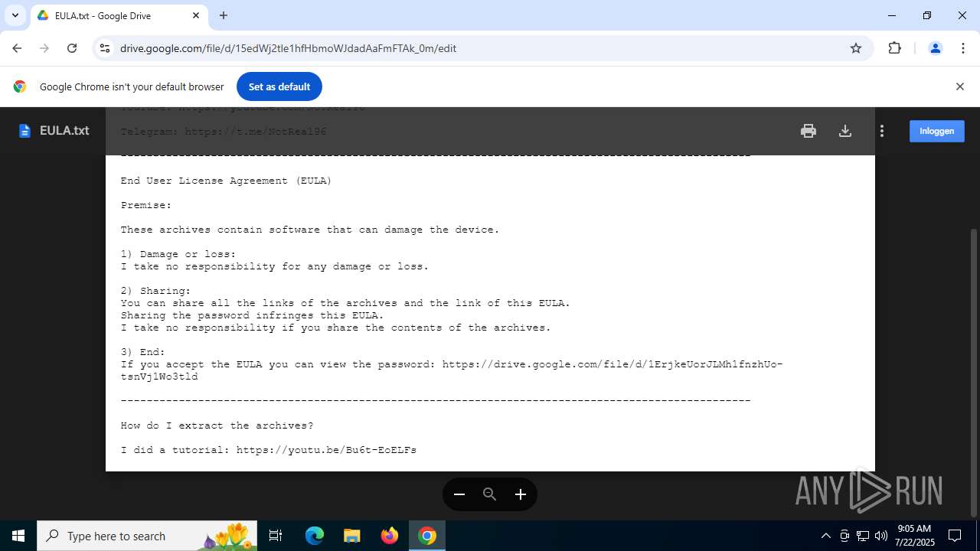Reload the current page

pos(72,48)
